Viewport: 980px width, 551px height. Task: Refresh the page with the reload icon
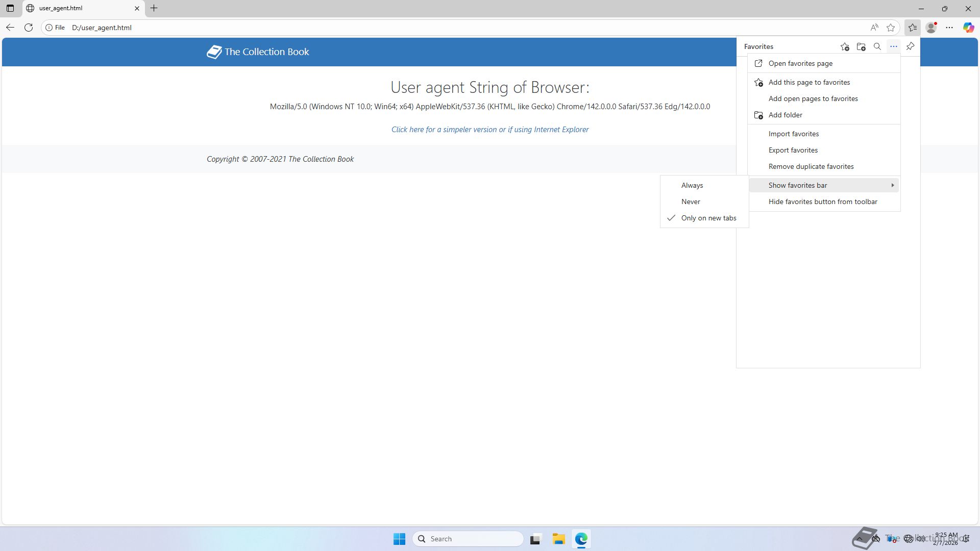point(29,28)
